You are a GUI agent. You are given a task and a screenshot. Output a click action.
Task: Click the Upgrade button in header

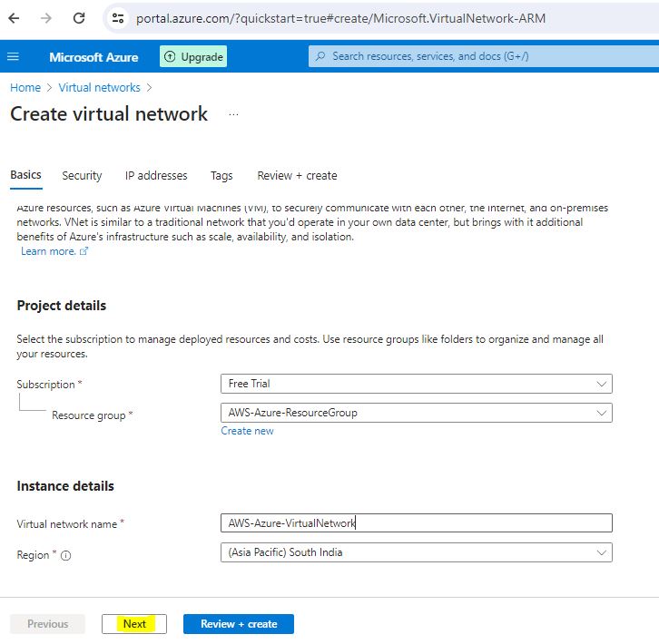pos(193,57)
